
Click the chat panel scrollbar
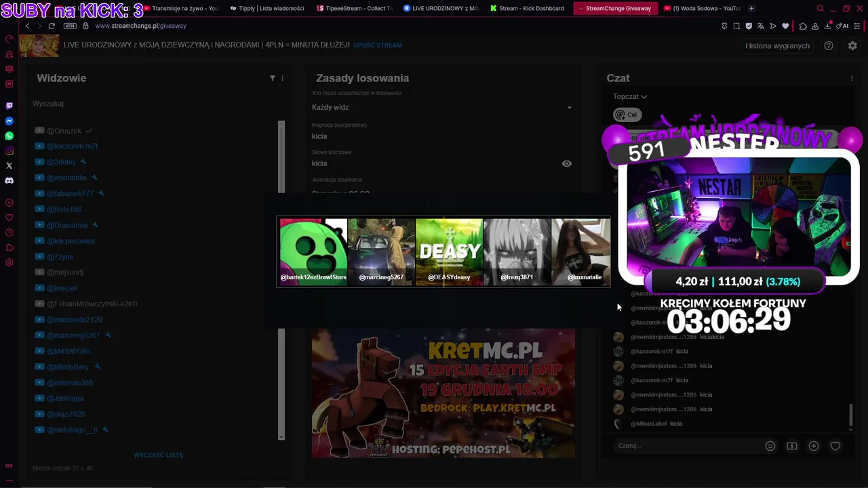851,415
